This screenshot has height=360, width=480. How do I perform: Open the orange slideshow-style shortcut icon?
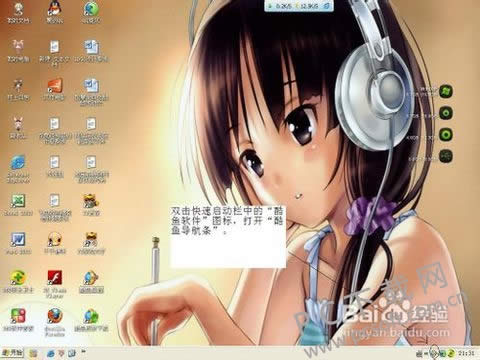[55, 85]
